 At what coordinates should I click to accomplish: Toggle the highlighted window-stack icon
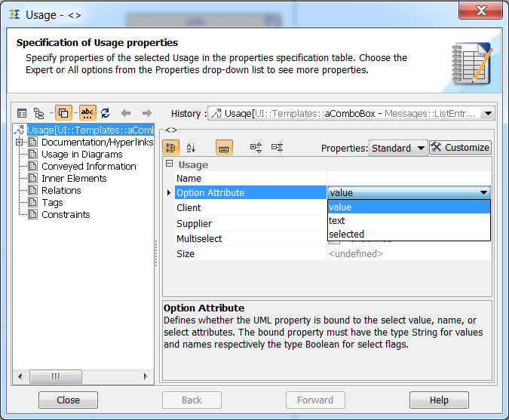coord(63,113)
